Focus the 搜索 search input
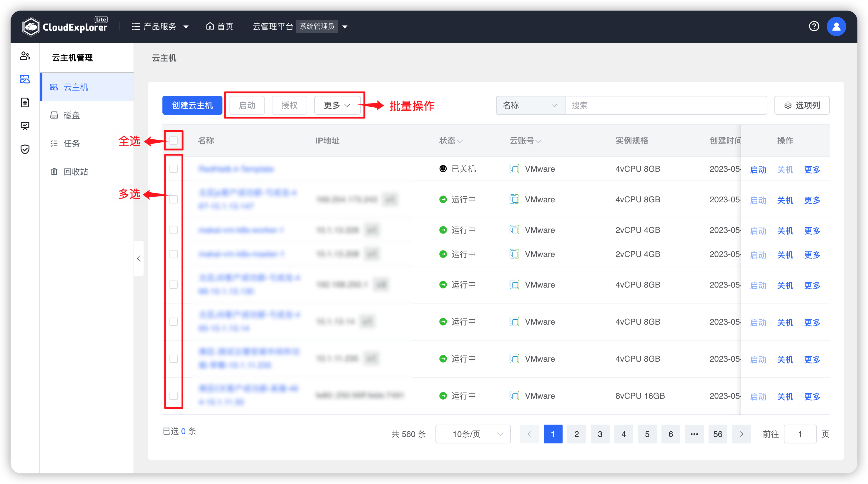The width and height of the screenshot is (868, 484). tap(666, 106)
